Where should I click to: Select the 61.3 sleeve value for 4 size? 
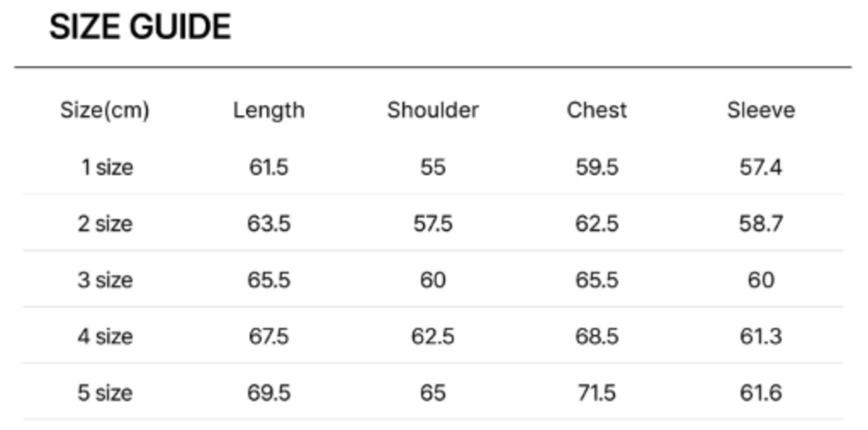(x=761, y=337)
